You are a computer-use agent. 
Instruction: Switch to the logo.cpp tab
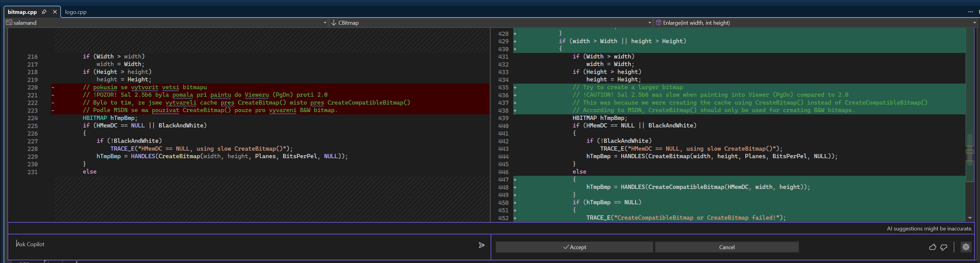pyautogui.click(x=76, y=12)
